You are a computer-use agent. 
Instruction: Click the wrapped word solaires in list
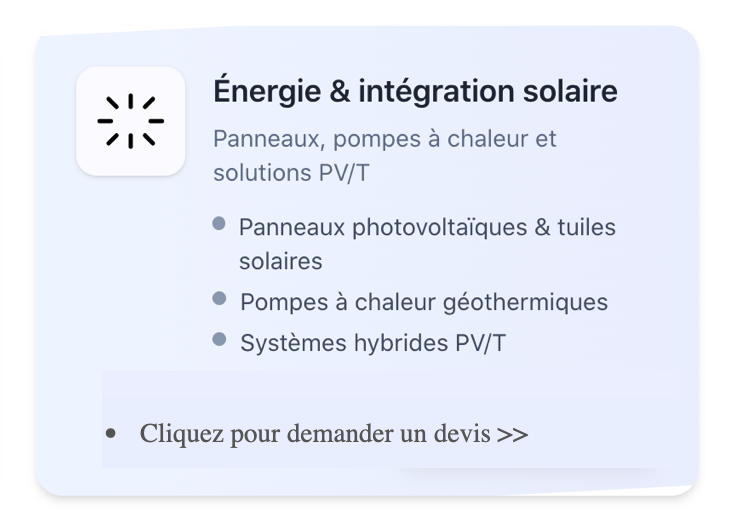pos(280,261)
